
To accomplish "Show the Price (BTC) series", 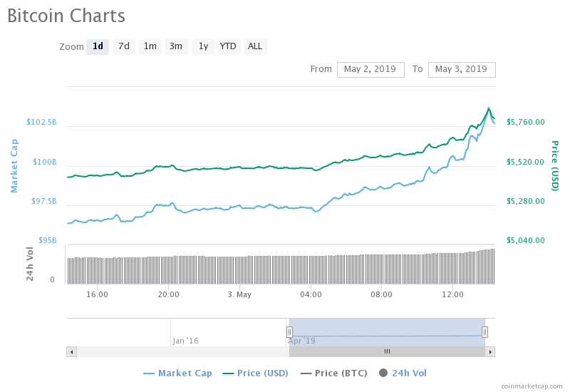I will [336, 373].
